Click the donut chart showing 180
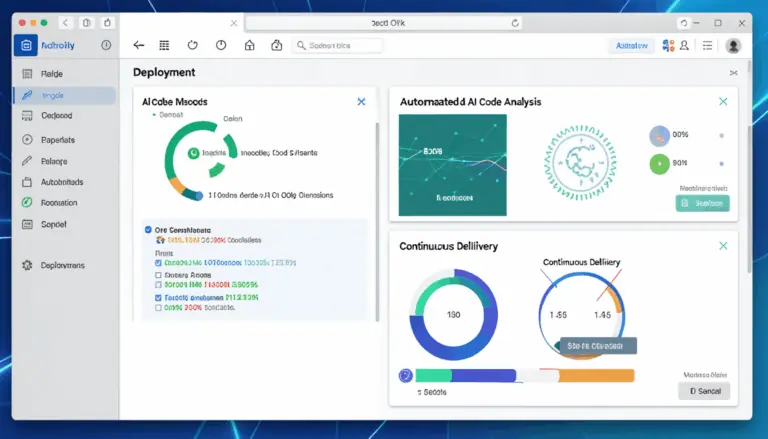 coord(454,314)
